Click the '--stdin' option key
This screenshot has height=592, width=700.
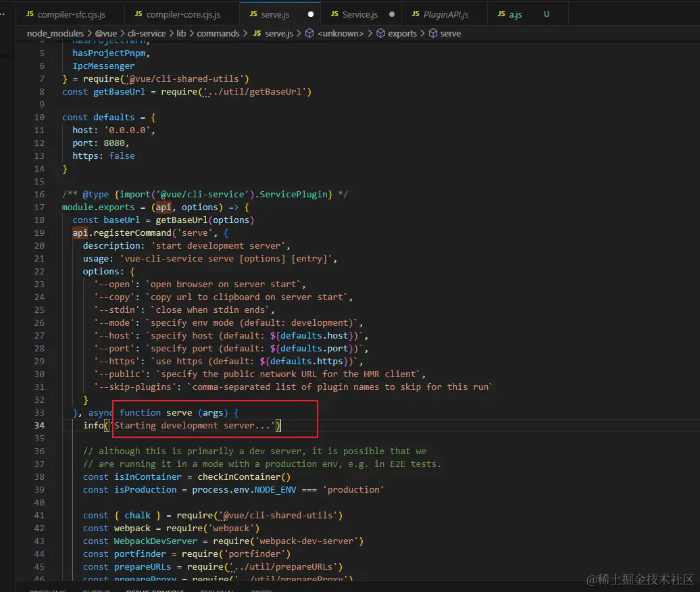tap(116, 310)
